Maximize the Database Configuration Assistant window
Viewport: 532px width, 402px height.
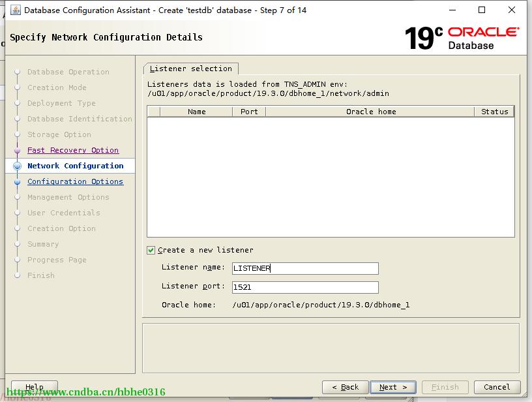[x=482, y=10]
